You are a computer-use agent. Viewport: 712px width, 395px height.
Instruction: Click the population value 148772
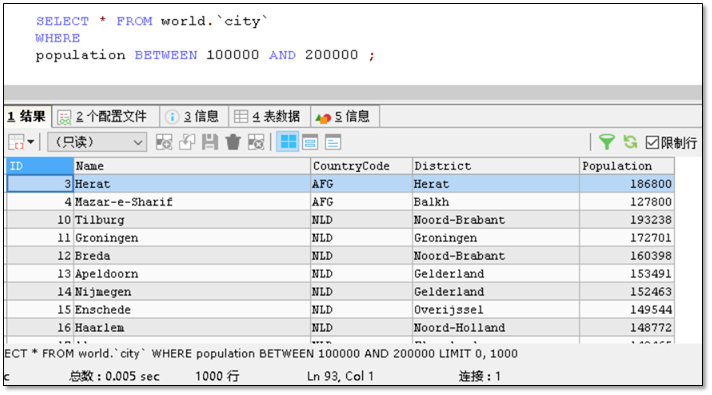pyautogui.click(x=627, y=327)
